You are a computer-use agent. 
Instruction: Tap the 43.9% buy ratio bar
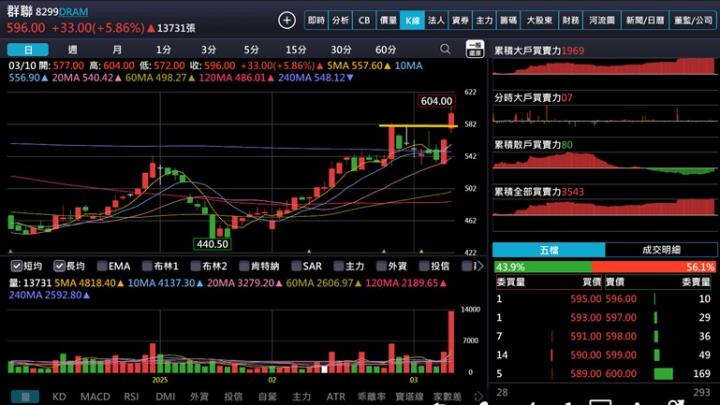tap(543, 267)
